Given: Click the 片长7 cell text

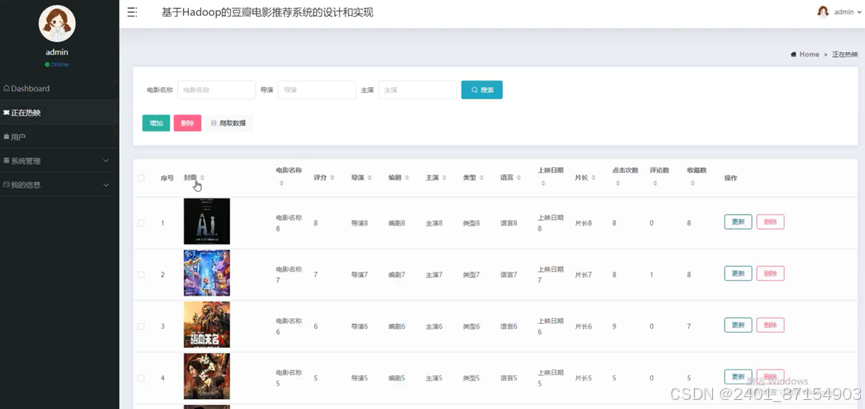Looking at the screenshot, I should coord(583,274).
